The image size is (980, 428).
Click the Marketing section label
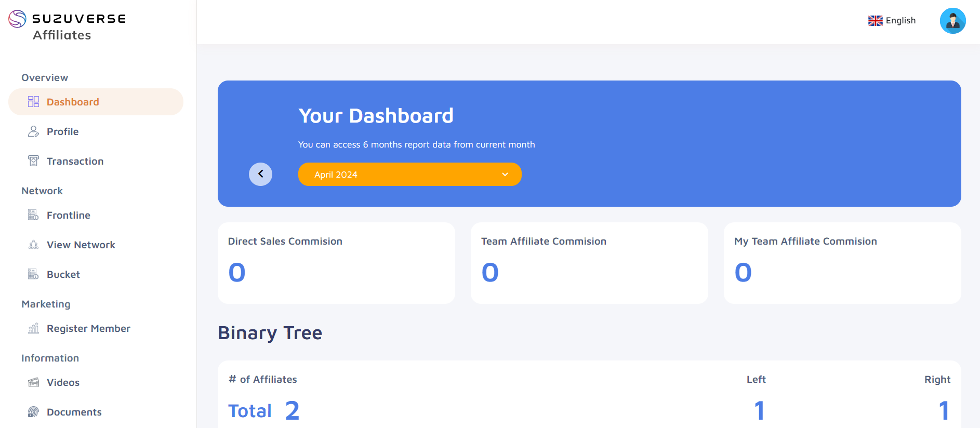tap(46, 304)
